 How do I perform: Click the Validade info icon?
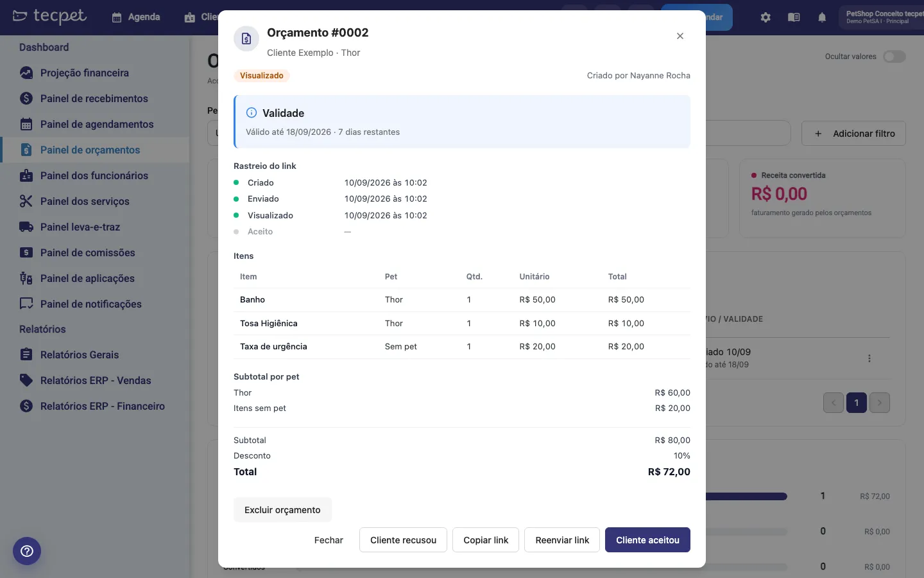pos(252,113)
